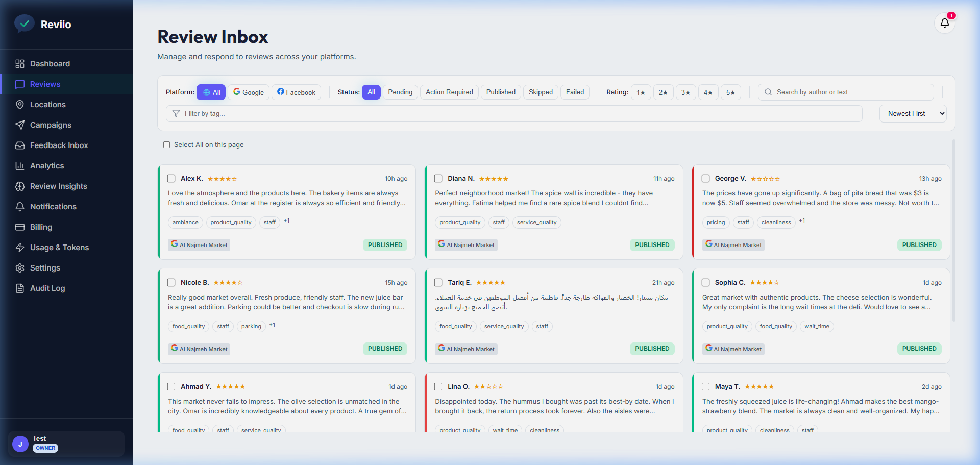Click the Campaigns paper plane icon

[20, 125]
